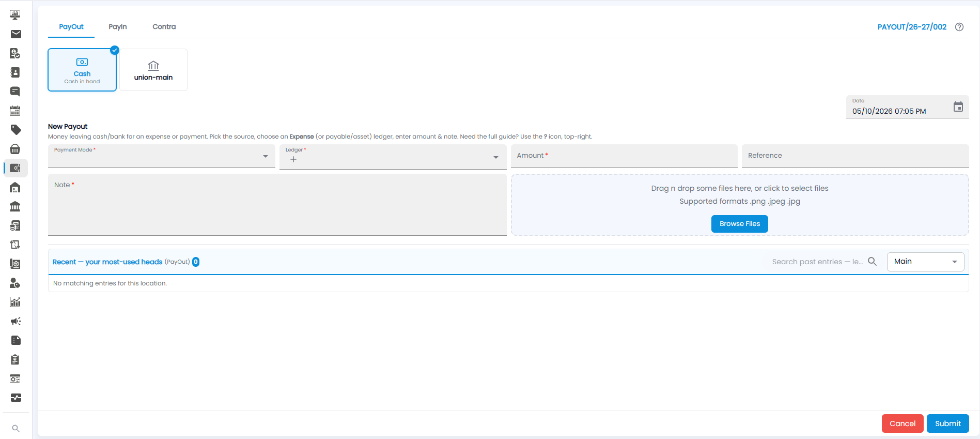Open the wallet payments icon in sidebar

15,168
